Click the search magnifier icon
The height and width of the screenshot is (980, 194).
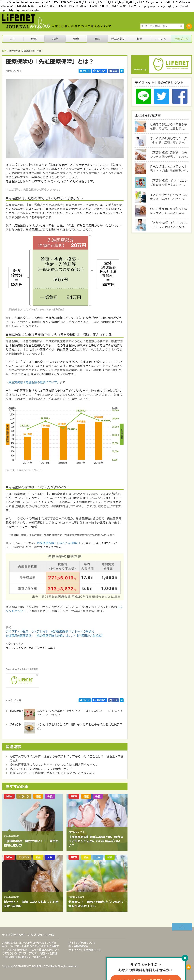click(181, 26)
